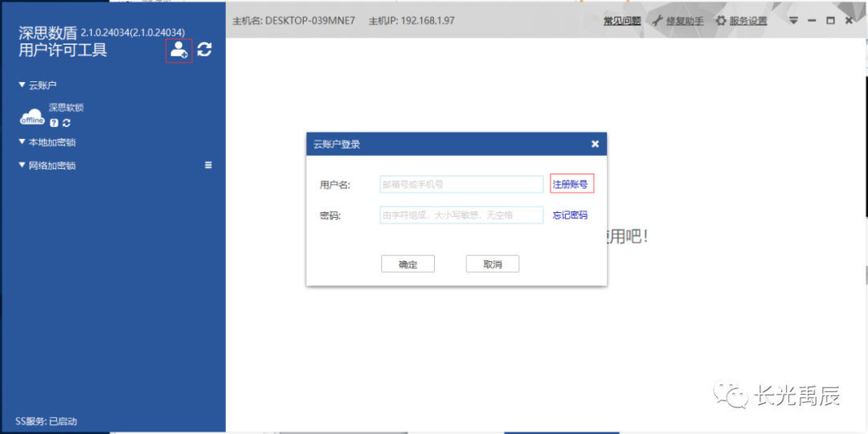Collapse the 本地加密锁 section
Screen dimensions: 868x434
[23, 142]
